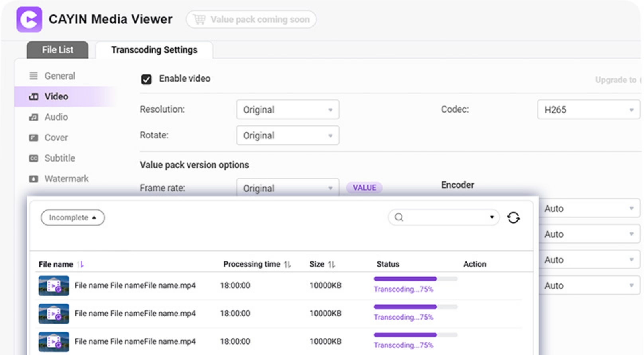Screen dimensions: 644x355
Task: Click the Subtitle CC icon in the sidebar
Action: tap(34, 158)
